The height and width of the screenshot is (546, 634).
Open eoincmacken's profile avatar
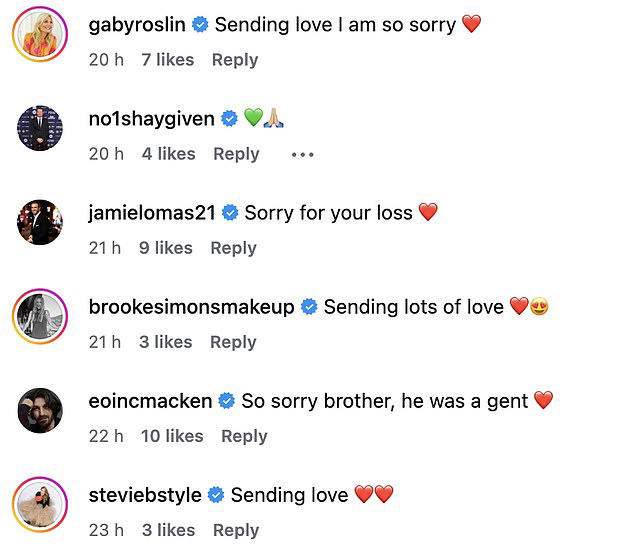click(x=40, y=410)
